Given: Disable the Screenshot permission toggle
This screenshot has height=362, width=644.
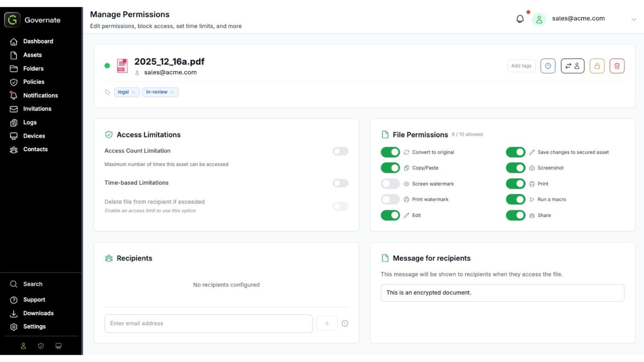Looking at the screenshot, I should pos(515,168).
